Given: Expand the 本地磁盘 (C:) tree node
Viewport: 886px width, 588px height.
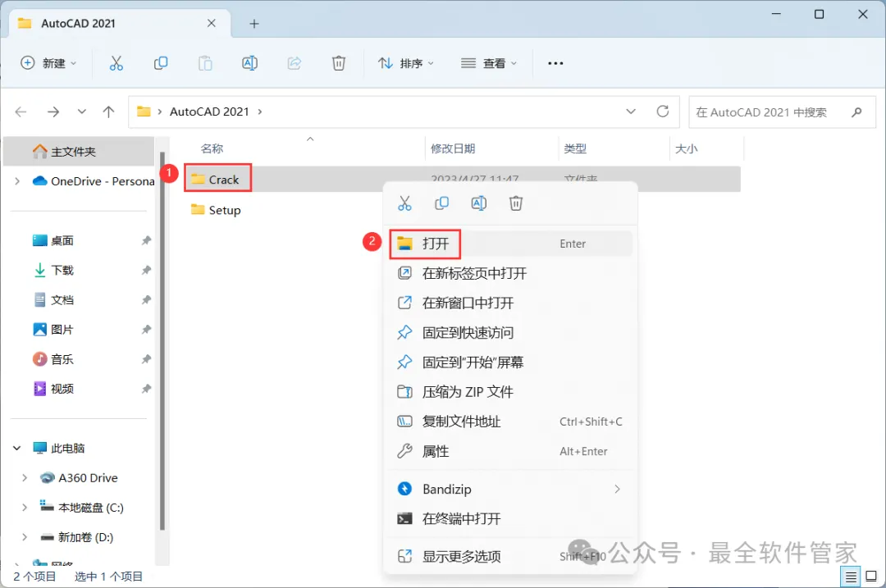Looking at the screenshot, I should point(25,508).
